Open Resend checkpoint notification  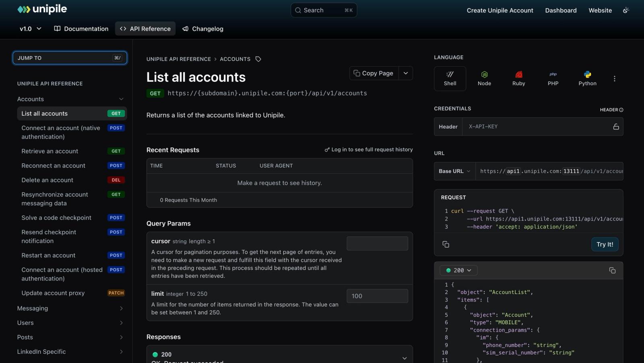click(72, 236)
